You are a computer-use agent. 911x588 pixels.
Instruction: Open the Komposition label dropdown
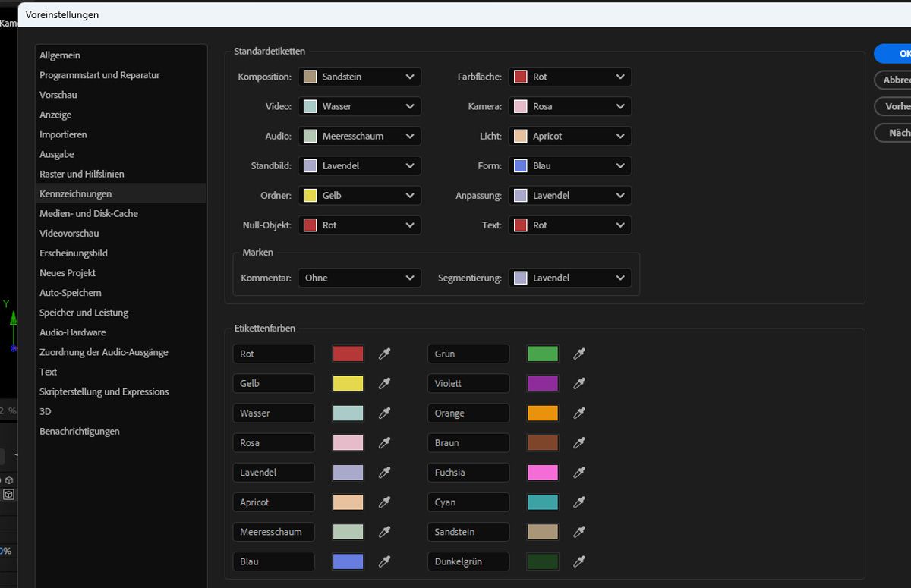pyautogui.click(x=360, y=77)
